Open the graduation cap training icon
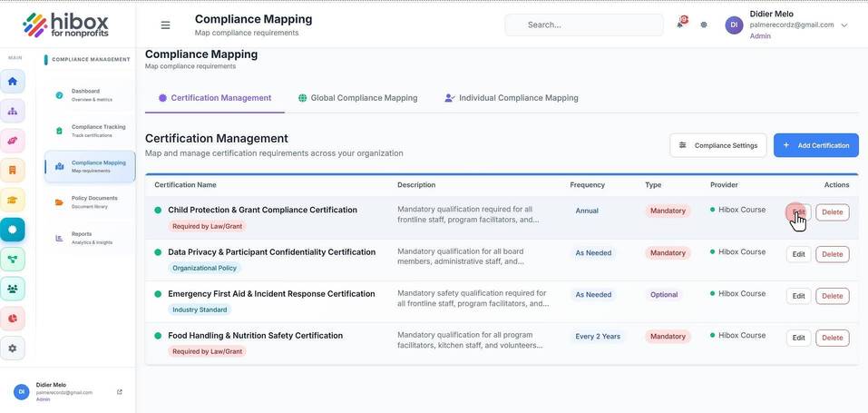The image size is (868, 413). point(12,200)
